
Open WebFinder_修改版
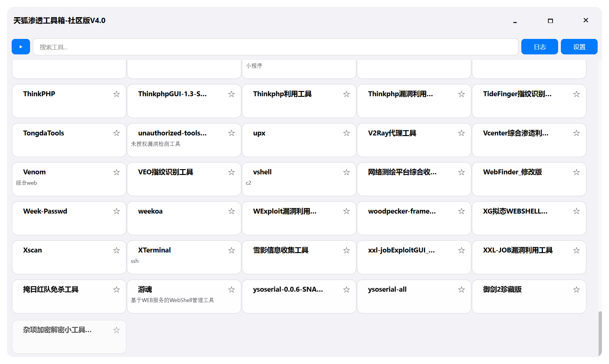coord(529,179)
